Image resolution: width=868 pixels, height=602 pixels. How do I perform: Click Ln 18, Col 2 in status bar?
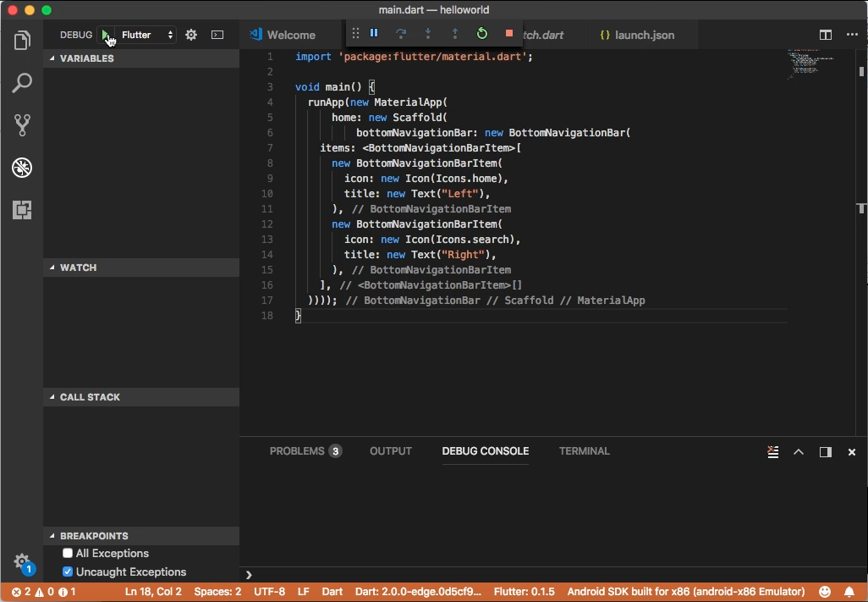153,592
